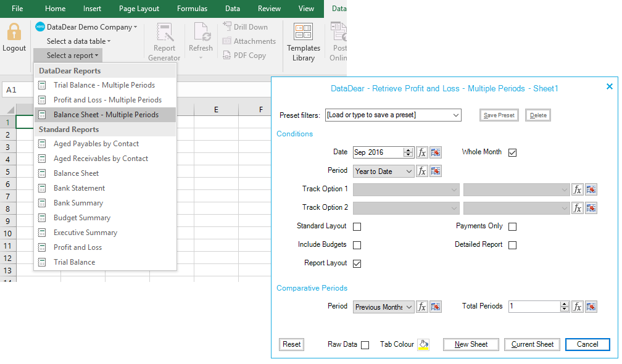This screenshot has width=622, height=364.
Task: Open the File tab
Action: pos(17,8)
